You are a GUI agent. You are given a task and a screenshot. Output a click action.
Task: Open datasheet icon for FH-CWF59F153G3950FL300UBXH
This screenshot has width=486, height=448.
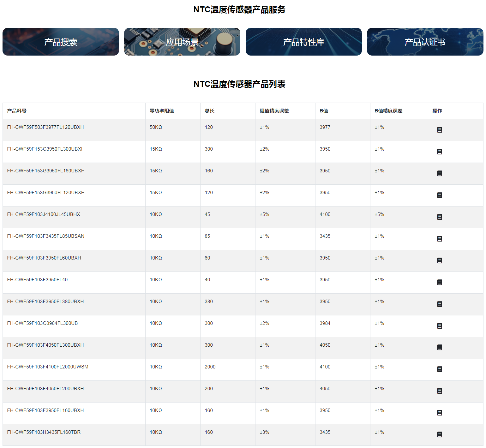tap(439, 152)
